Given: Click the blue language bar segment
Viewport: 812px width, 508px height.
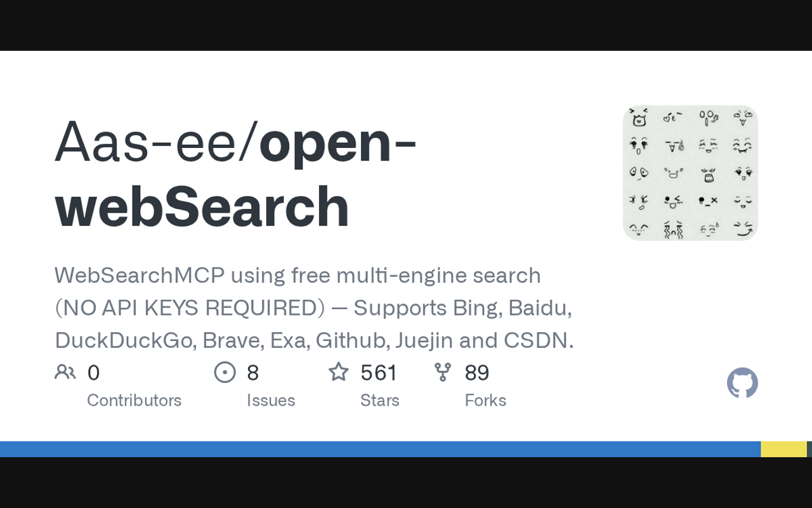Looking at the screenshot, I should (381, 449).
